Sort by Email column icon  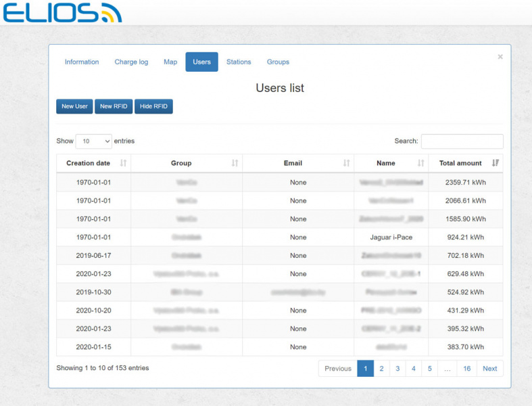(x=346, y=163)
